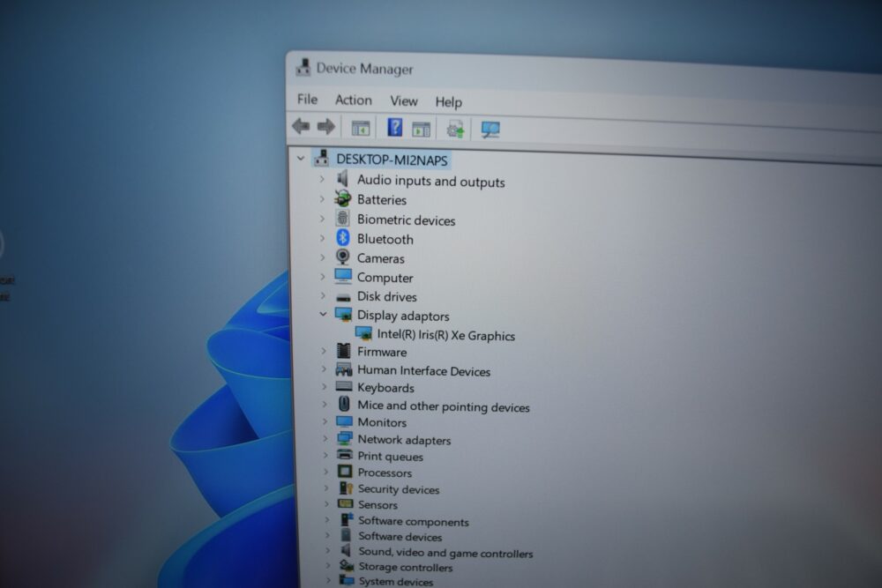This screenshot has height=588, width=882.
Task: Click the Biometric devices fingerprint icon
Action: (x=342, y=218)
